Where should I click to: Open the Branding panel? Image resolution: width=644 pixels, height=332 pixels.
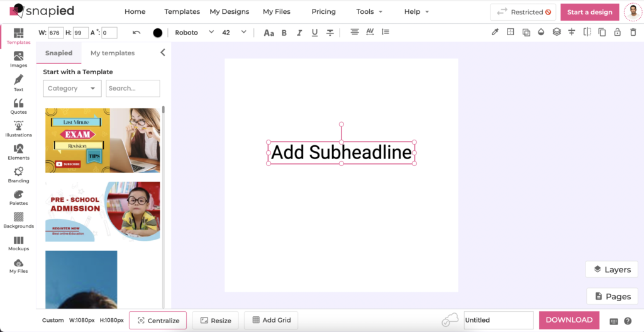click(x=18, y=175)
